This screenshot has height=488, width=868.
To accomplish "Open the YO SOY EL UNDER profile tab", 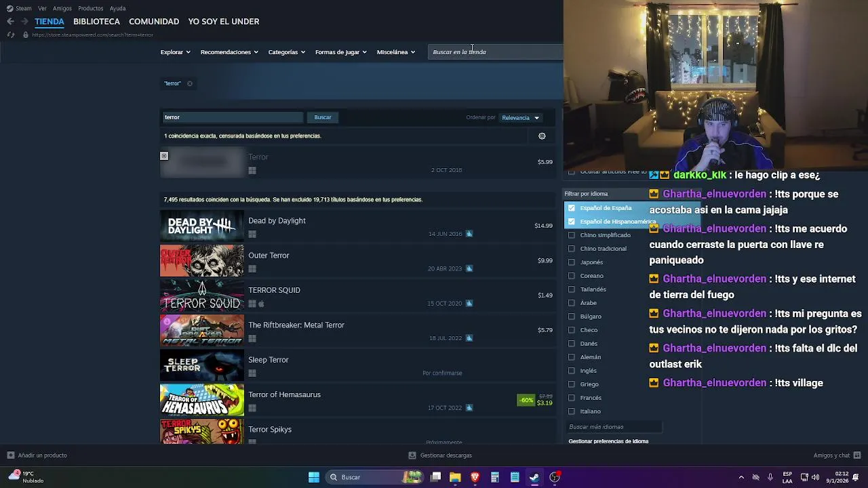I will coord(224,22).
